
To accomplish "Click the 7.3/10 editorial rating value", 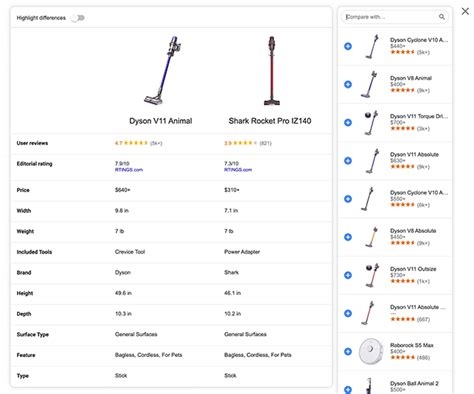I will tap(231, 163).
